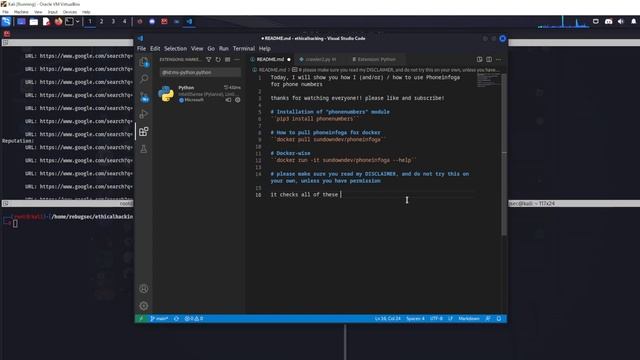Click README.md breadcrumb item

pyautogui.click(x=272, y=70)
